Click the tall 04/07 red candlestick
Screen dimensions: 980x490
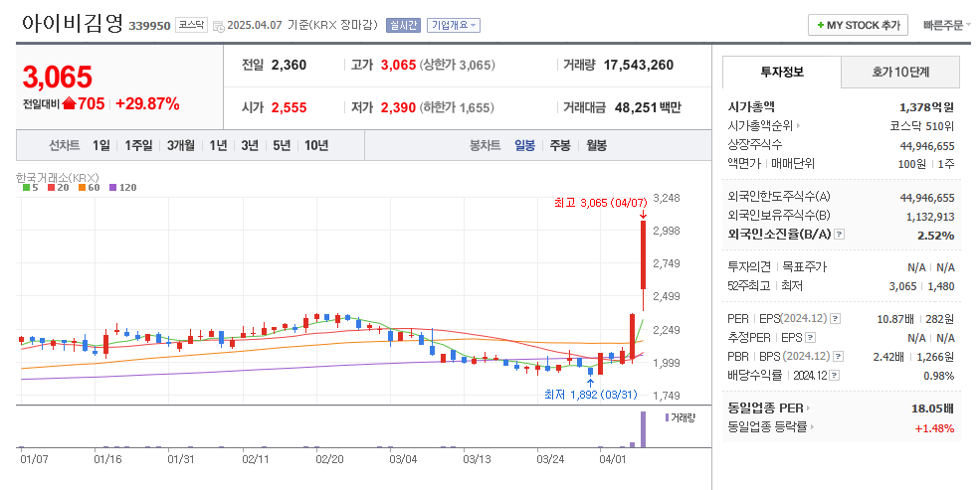643,254
